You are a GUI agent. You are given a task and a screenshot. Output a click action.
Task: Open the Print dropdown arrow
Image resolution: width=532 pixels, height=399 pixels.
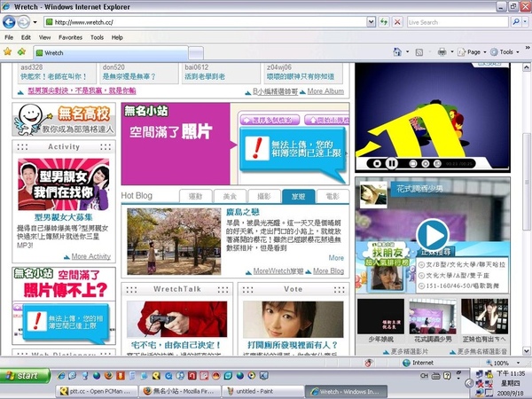tap(452, 52)
